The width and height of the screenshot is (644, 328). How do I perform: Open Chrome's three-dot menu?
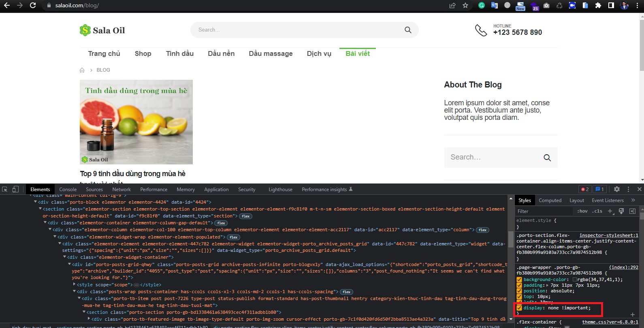(638, 5)
